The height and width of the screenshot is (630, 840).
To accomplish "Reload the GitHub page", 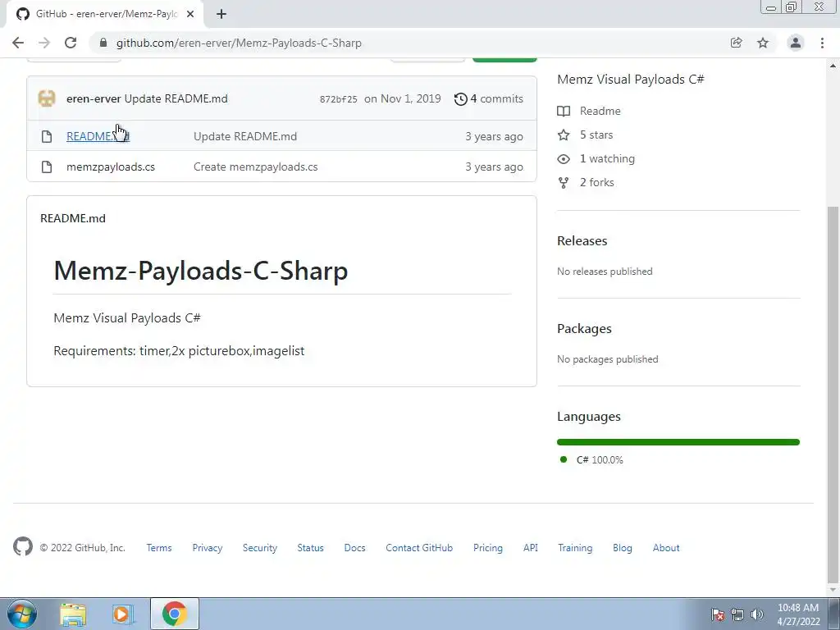I will tap(71, 43).
